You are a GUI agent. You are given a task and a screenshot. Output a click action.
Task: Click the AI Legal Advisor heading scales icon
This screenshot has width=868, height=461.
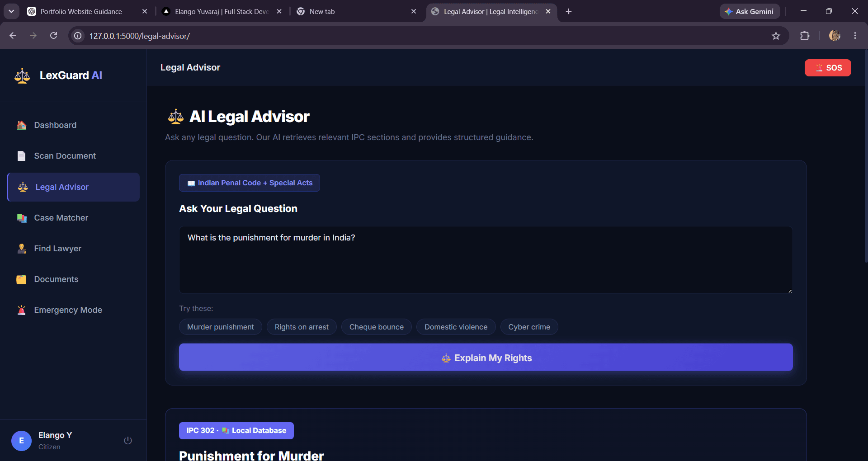176,117
